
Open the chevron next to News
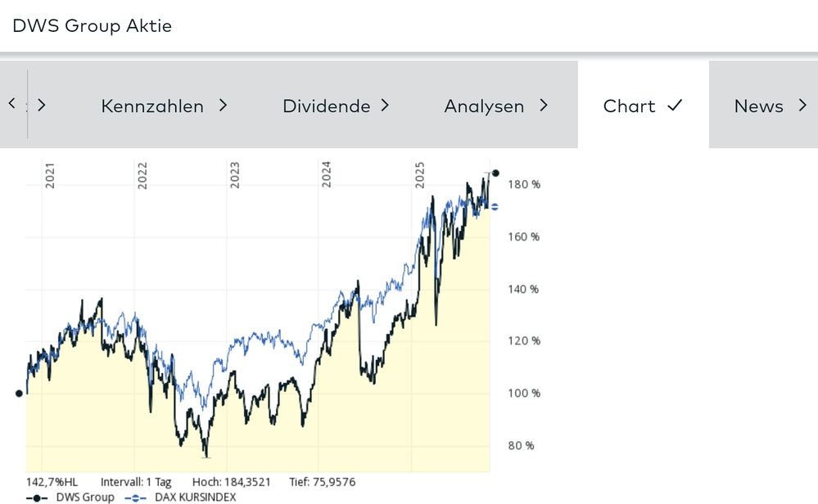pos(802,106)
